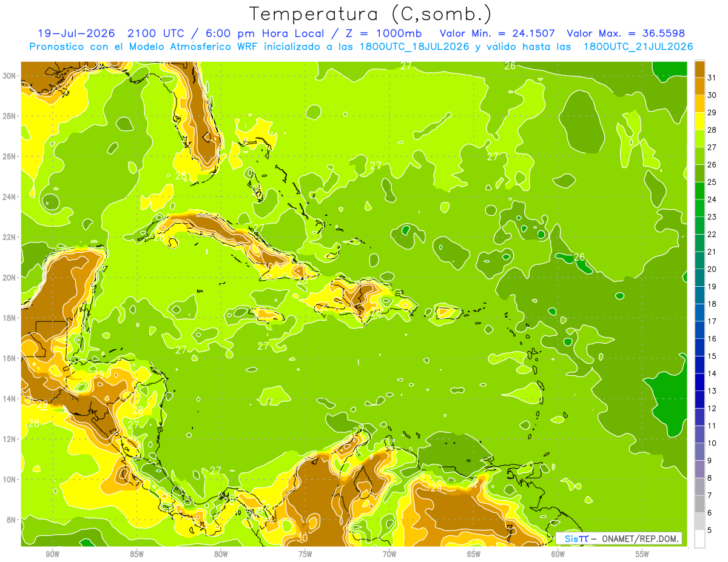Click the brown legend swatch above 31

click(699, 69)
